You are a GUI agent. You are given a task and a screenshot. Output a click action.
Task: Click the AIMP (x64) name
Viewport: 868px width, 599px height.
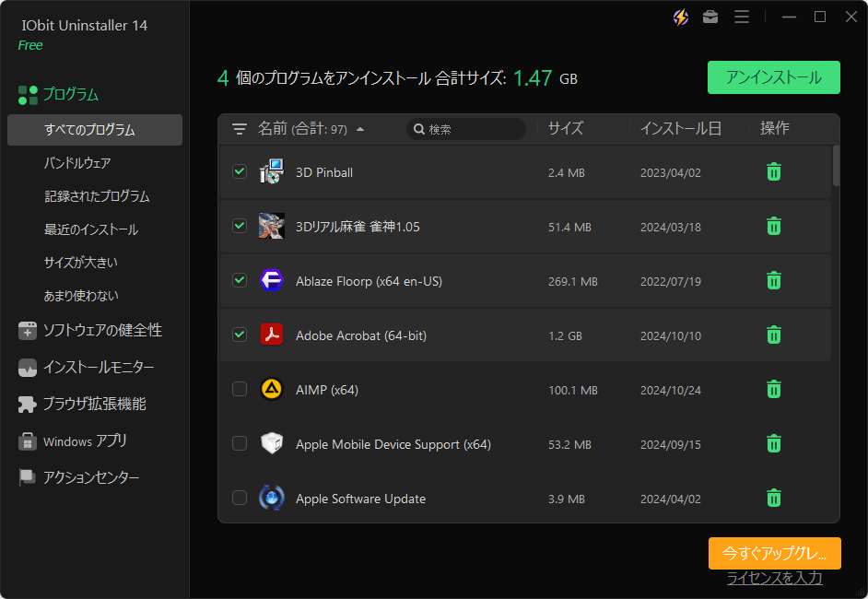326,390
